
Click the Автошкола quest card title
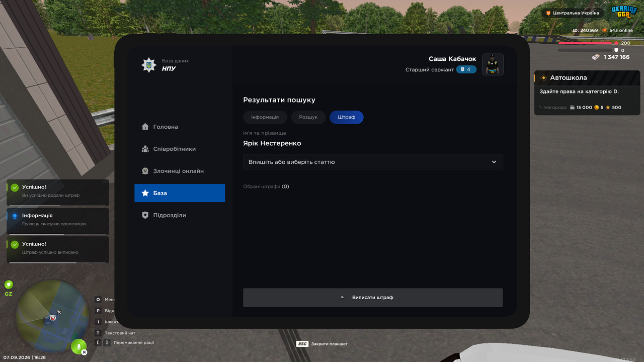click(x=569, y=78)
